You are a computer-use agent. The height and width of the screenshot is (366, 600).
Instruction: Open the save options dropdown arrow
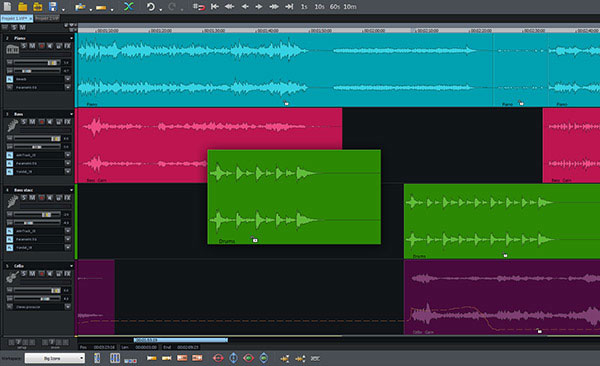click(x=64, y=9)
